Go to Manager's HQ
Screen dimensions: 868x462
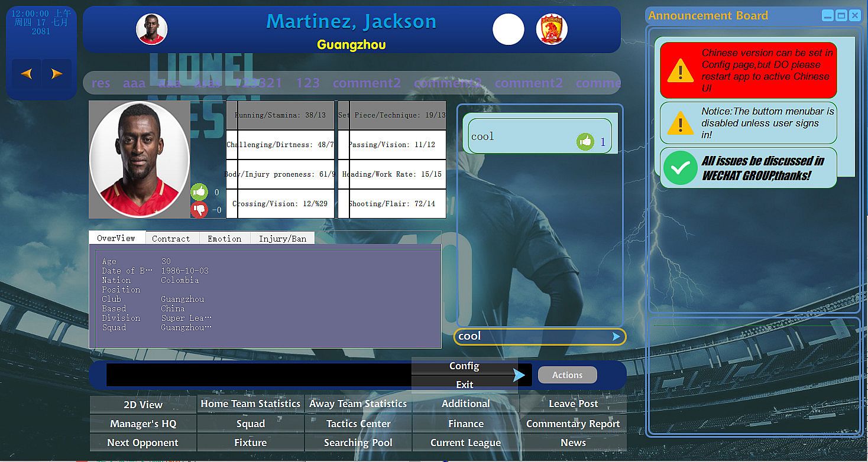point(143,424)
